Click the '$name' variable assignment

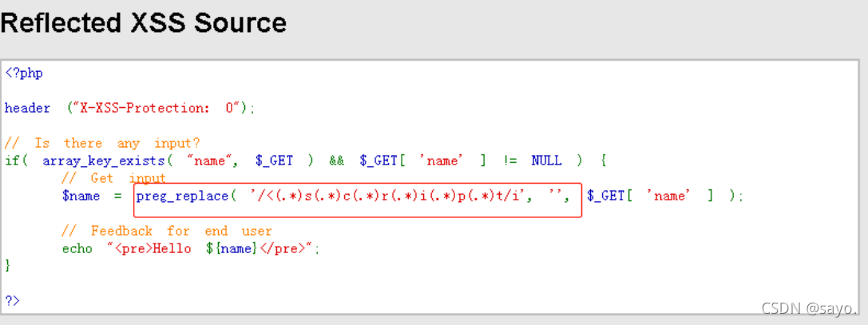[81, 196]
